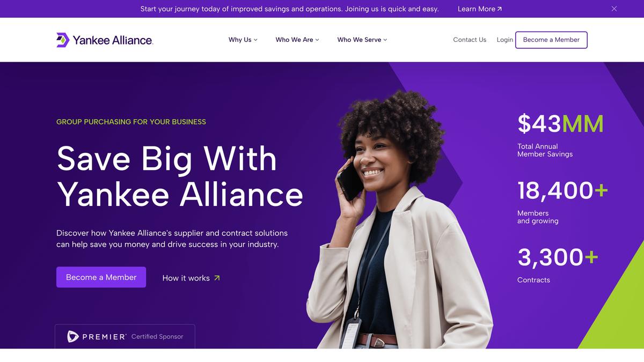Click the hero photo of woman on phone

pyautogui.click(x=400, y=220)
